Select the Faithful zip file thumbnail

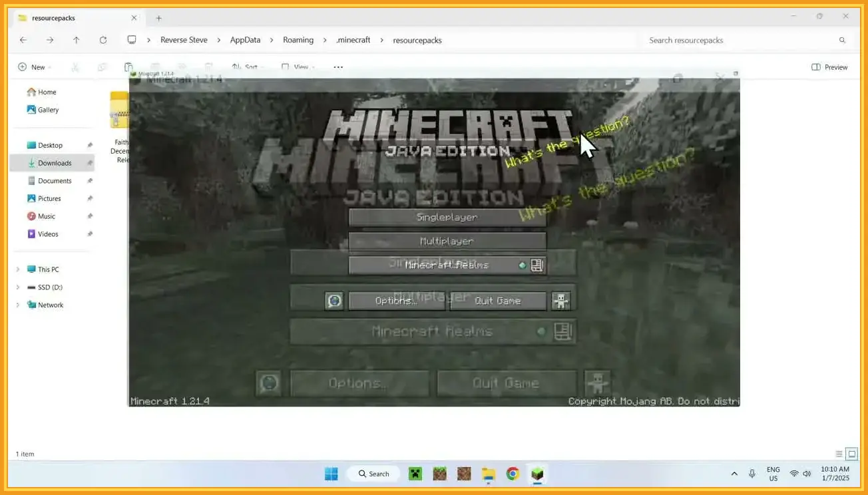[119, 110]
